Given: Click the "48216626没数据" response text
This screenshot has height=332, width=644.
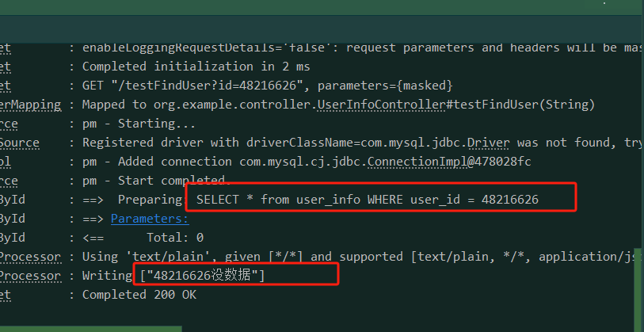Looking at the screenshot, I should pyautogui.click(x=203, y=276).
